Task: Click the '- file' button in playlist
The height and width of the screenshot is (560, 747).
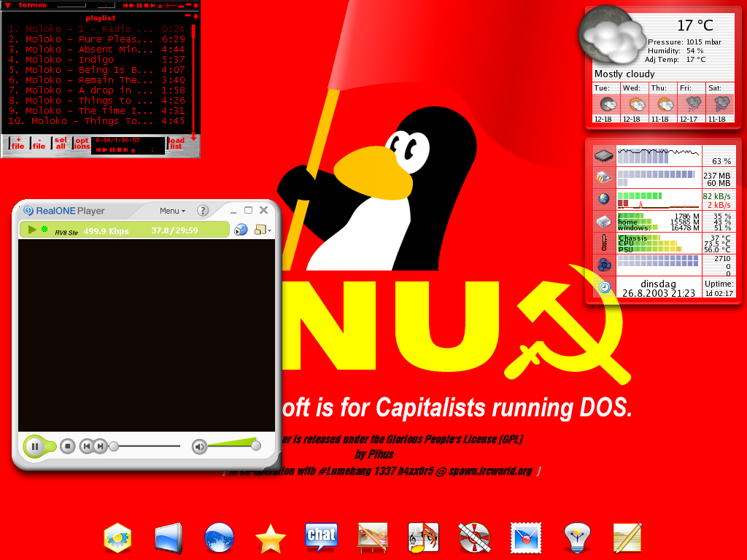Action: point(39,144)
